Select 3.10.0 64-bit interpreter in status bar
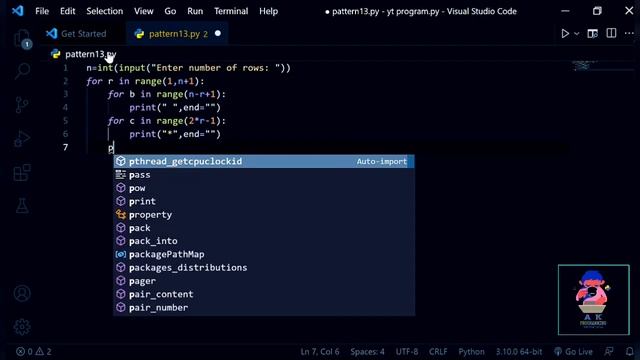Image resolution: width=640 pixels, height=360 pixels. [519, 351]
